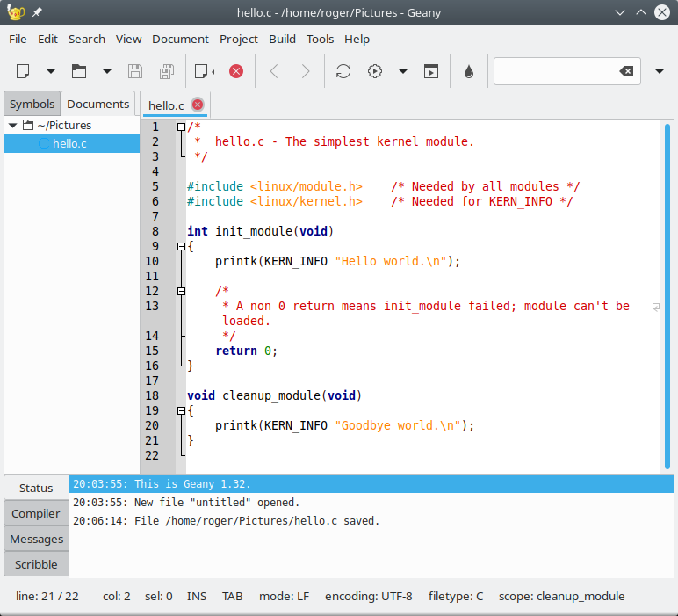The image size is (678, 616).
Task: Open the color chooser droplet icon
Action: click(469, 71)
